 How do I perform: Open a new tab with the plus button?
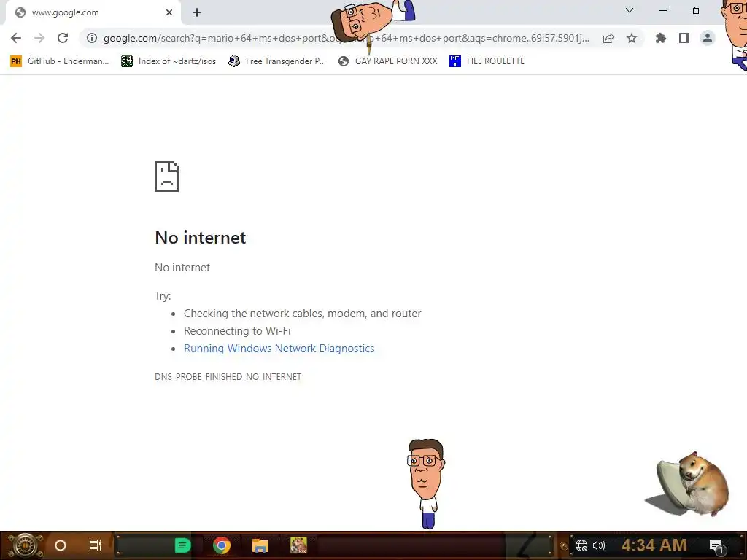coord(197,12)
